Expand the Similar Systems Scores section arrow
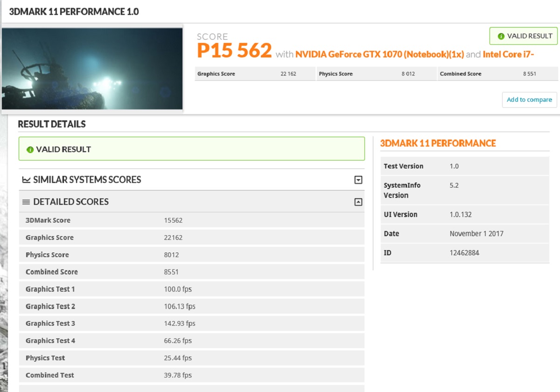 [358, 180]
